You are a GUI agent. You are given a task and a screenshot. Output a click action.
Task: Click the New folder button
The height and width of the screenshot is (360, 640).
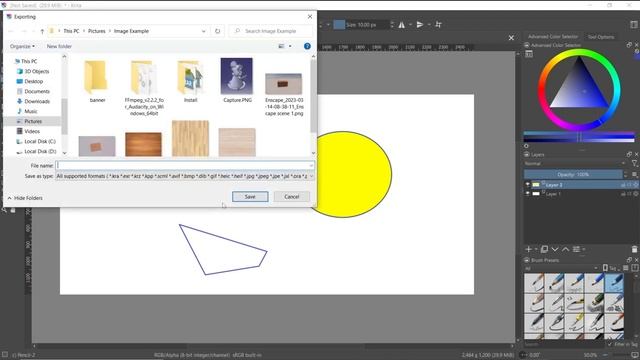[x=59, y=46]
